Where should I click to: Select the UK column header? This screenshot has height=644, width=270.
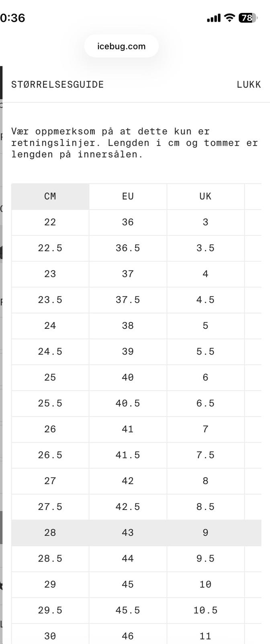click(x=205, y=196)
